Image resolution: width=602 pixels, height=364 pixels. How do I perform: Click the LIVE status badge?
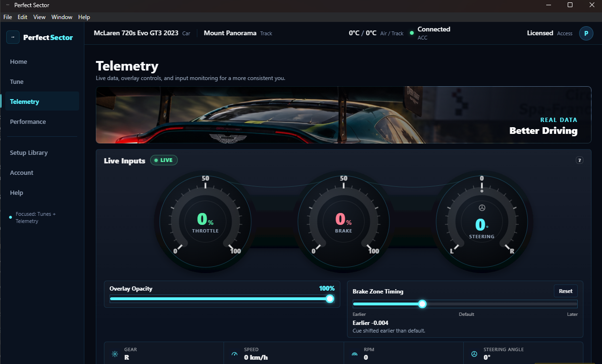click(x=164, y=160)
